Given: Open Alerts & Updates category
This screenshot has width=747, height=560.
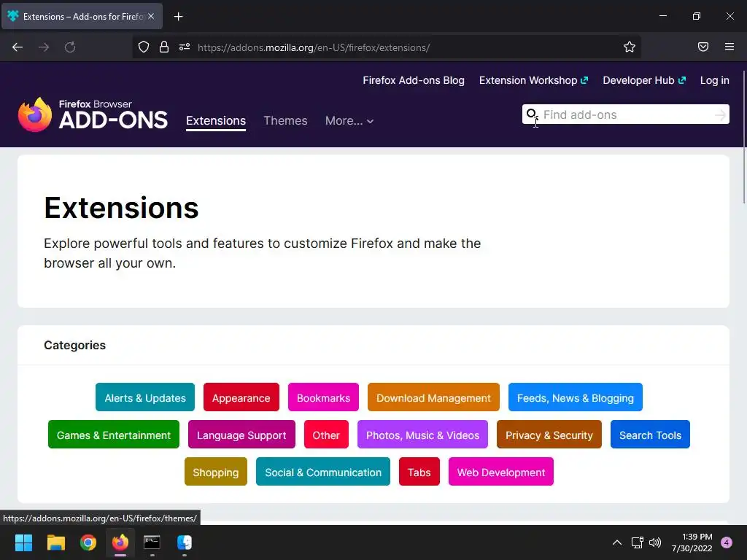Looking at the screenshot, I should [145, 397].
